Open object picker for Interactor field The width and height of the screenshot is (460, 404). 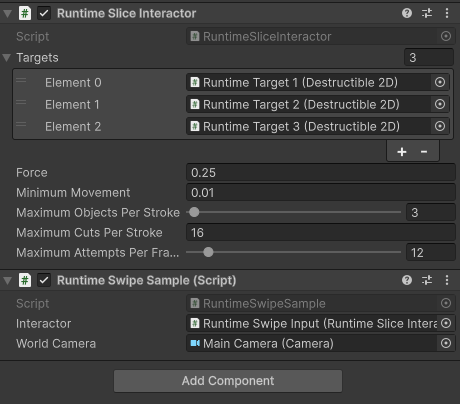446,323
